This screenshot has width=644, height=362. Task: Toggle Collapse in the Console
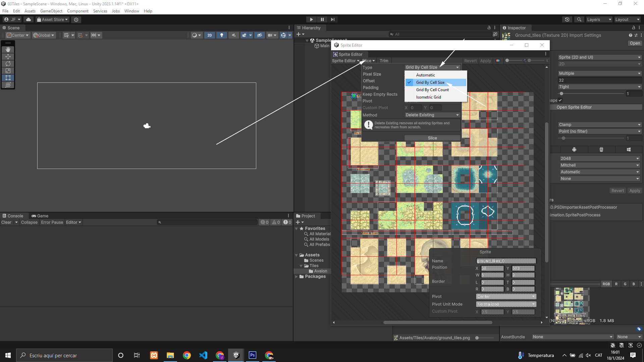point(29,222)
